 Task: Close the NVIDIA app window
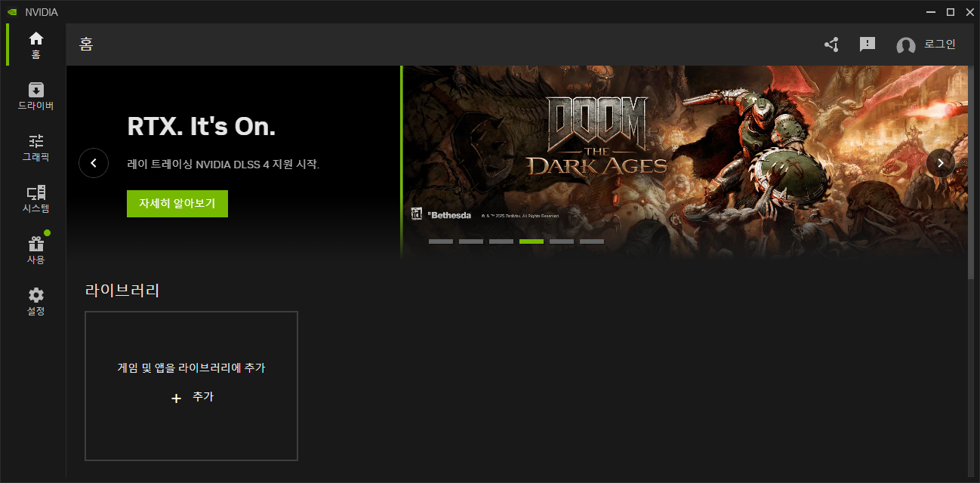click(x=969, y=12)
